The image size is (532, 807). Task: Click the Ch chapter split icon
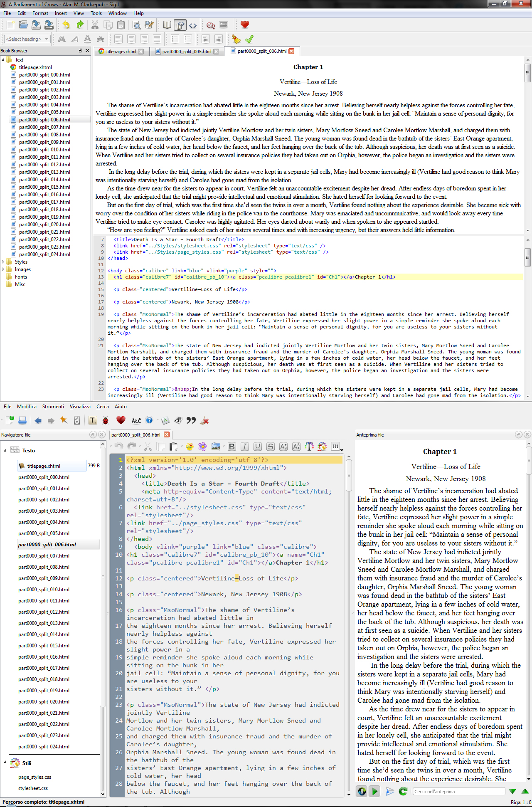(211, 25)
